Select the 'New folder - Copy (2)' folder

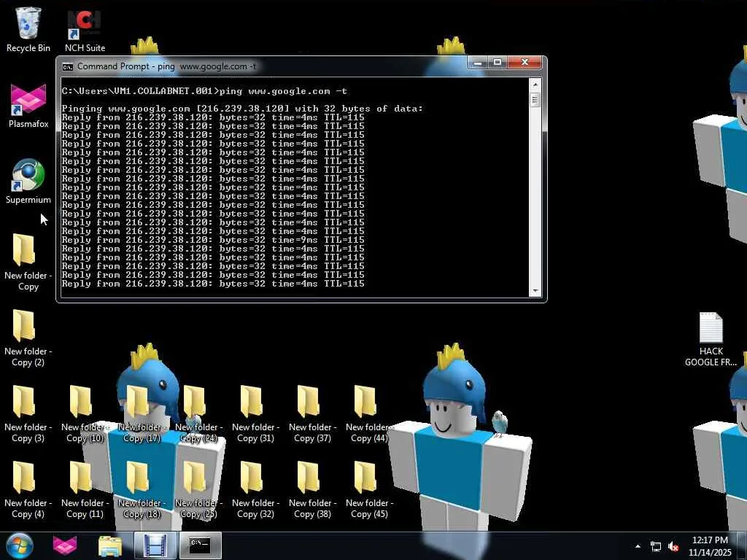pos(28,338)
